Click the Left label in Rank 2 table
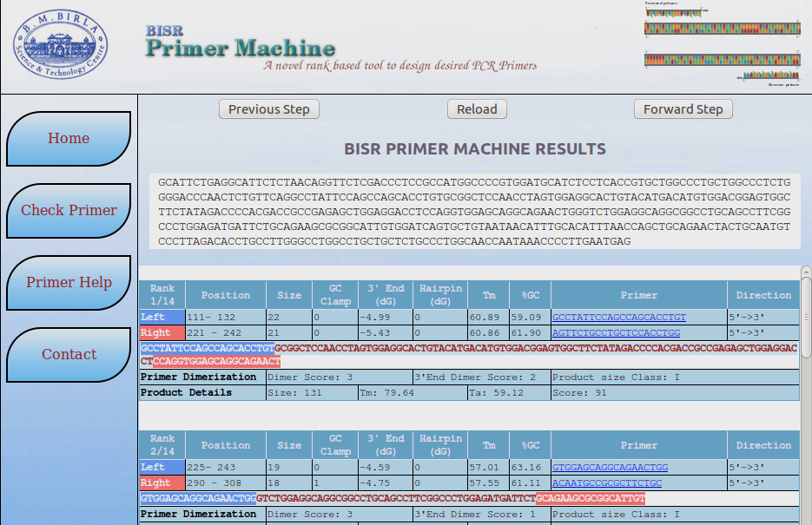The height and width of the screenshot is (525, 812). (x=162, y=467)
